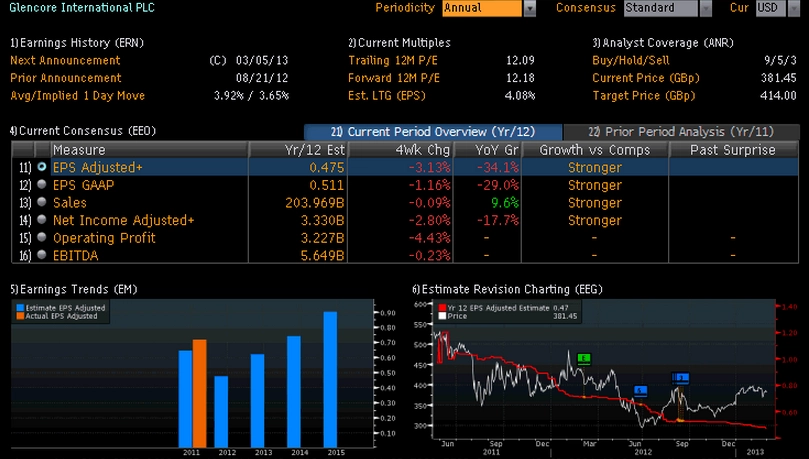
Task: Click the EPS Adjusted+ measure name
Action: [98, 167]
